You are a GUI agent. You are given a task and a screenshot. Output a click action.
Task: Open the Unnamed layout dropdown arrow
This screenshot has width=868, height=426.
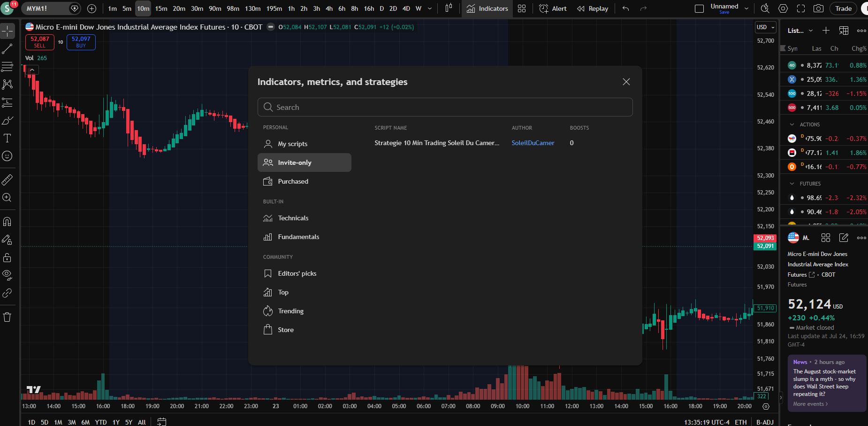pos(746,8)
